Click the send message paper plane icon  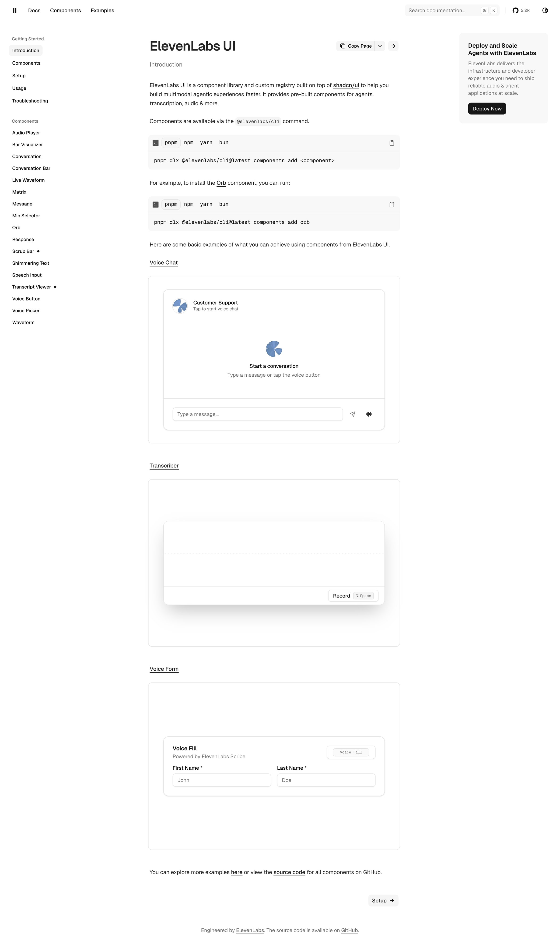[353, 414]
